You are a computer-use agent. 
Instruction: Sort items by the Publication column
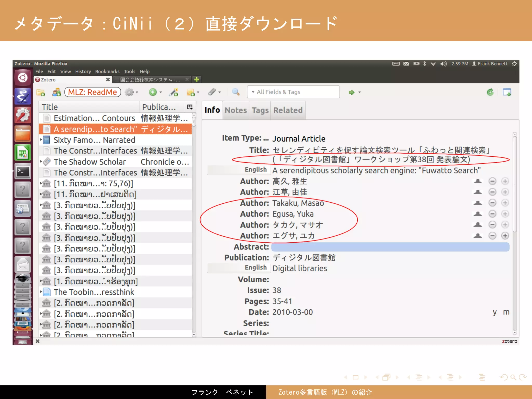pos(162,107)
